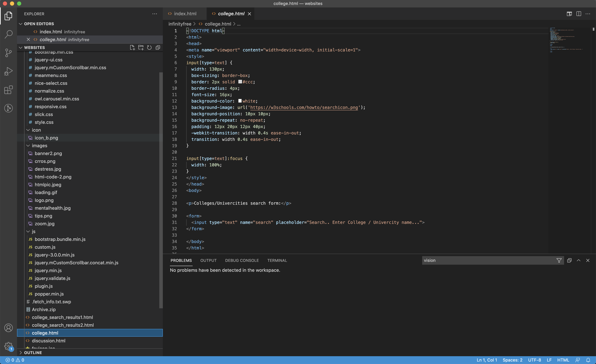Open the Source Control view

9,53
